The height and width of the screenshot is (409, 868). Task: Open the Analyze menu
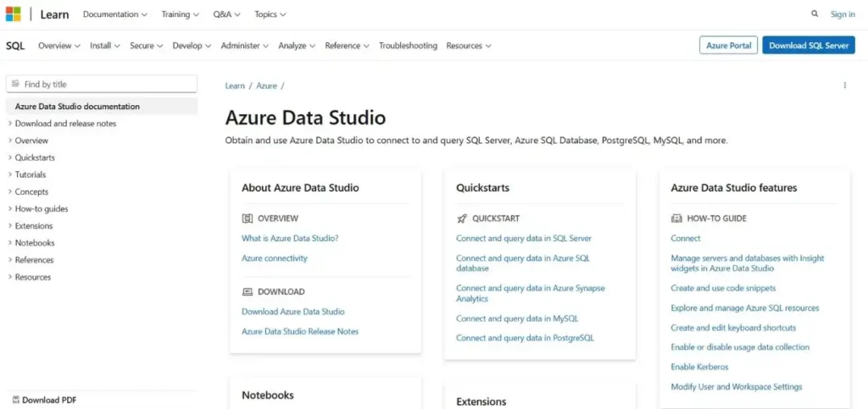click(297, 46)
